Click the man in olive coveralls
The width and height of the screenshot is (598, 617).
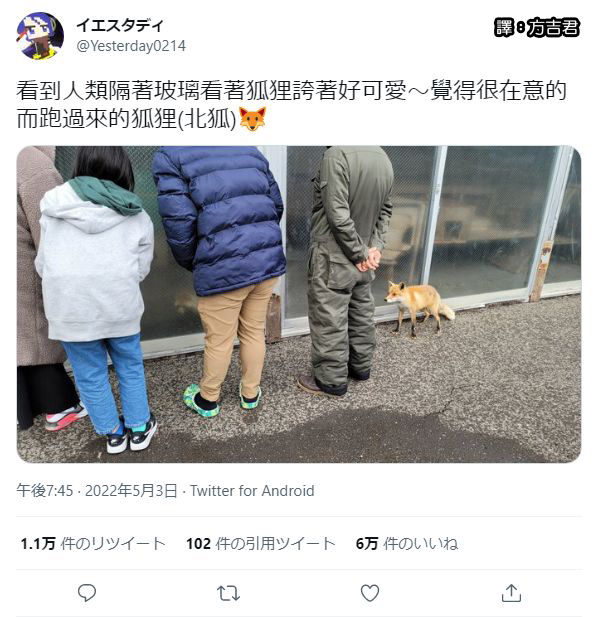tap(344, 270)
